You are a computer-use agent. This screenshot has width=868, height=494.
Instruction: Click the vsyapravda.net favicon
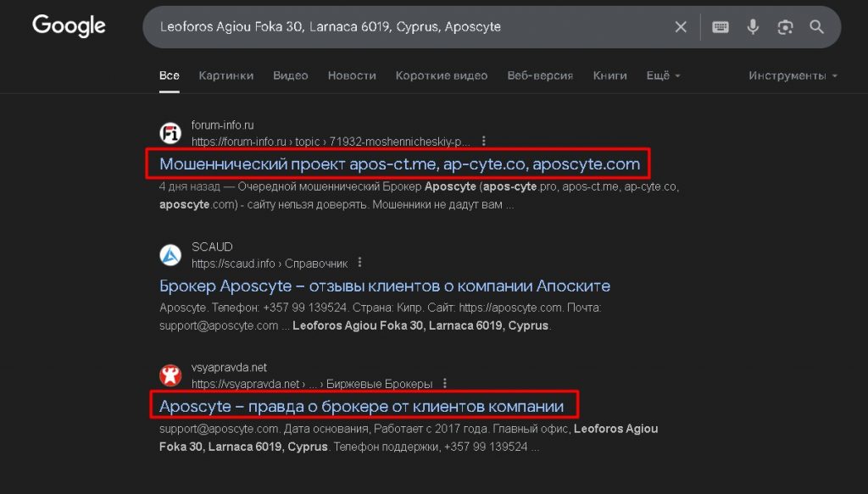click(x=170, y=375)
